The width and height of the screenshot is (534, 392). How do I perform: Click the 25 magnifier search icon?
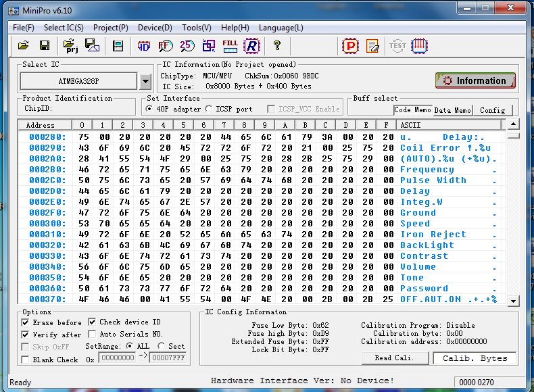click(187, 46)
